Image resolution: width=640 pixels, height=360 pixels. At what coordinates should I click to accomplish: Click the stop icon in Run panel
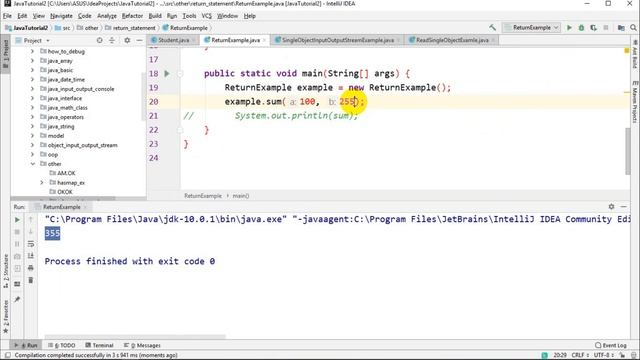17,232
